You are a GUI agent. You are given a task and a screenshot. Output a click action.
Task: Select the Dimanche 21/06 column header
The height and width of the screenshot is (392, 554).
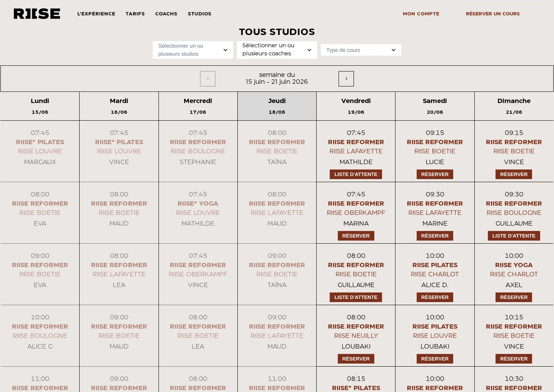point(514,106)
